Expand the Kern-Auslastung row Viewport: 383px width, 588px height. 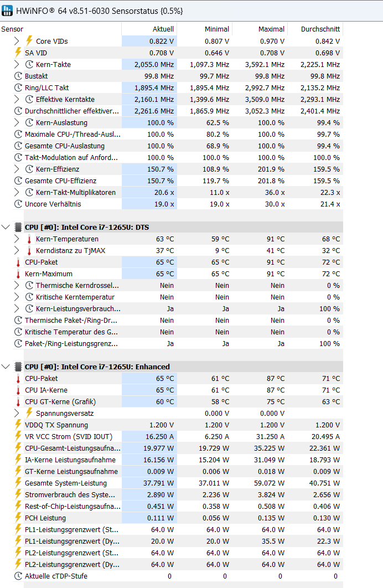(x=17, y=122)
